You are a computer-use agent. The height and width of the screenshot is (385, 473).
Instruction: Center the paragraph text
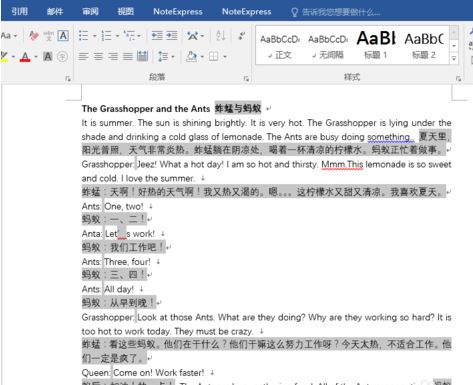tap(98, 56)
